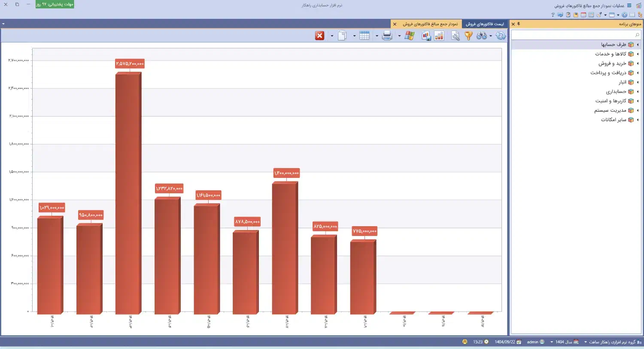Image resolution: width=644 pixels, height=349 pixels.
Task: Select the نمودار جمع مبالغ فاکتورهای فروش tab
Action: pos(430,24)
